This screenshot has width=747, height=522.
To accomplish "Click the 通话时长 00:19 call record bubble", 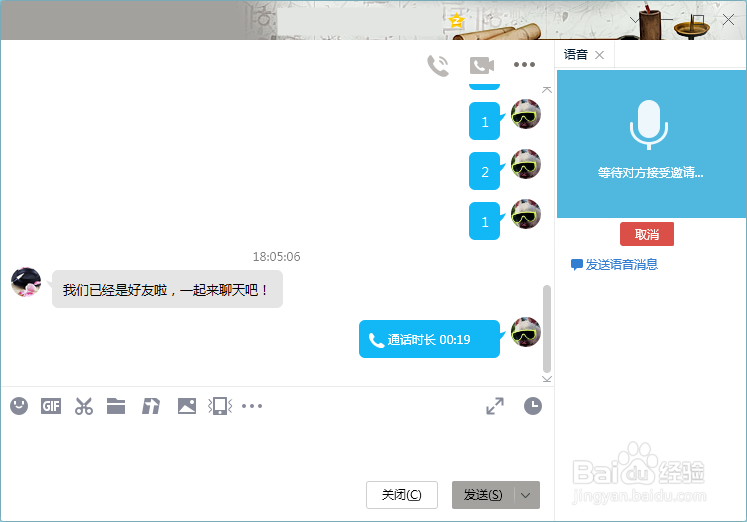I will (x=429, y=339).
